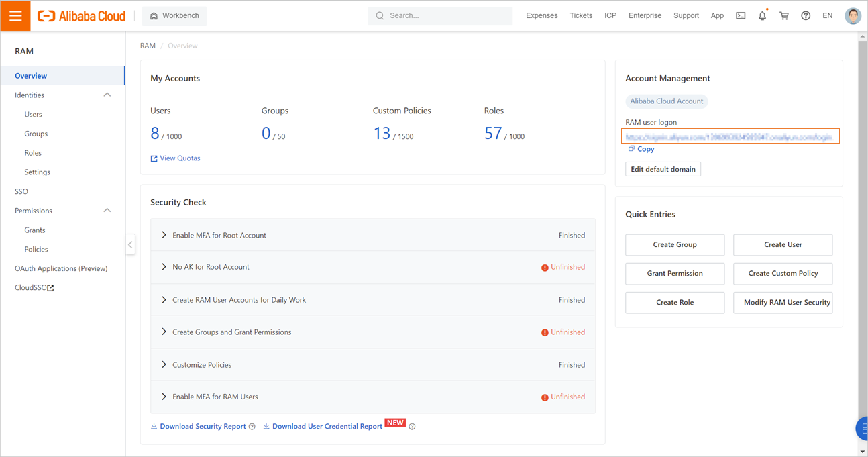The image size is (868, 457).
Task: Collapse the sidebar with the arrow handle
Action: tap(130, 244)
